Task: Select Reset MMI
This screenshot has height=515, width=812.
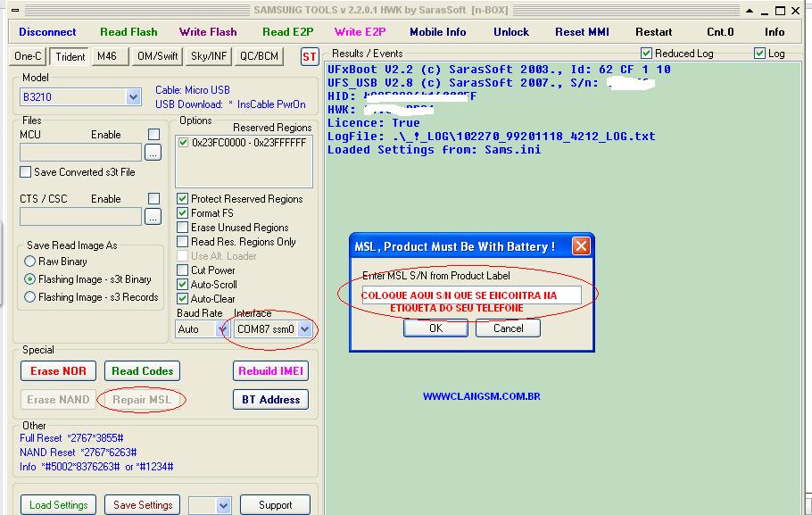Action: [x=582, y=32]
